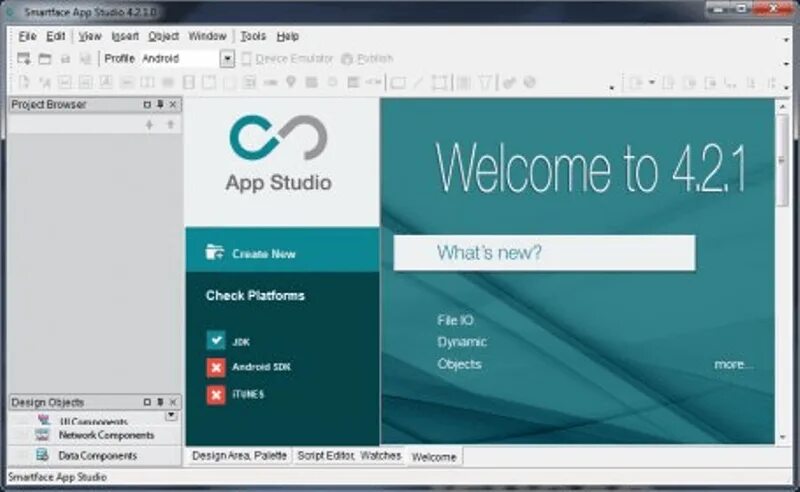This screenshot has width=800, height=492.
Task: Select the UI Components row
Action: 95,420
